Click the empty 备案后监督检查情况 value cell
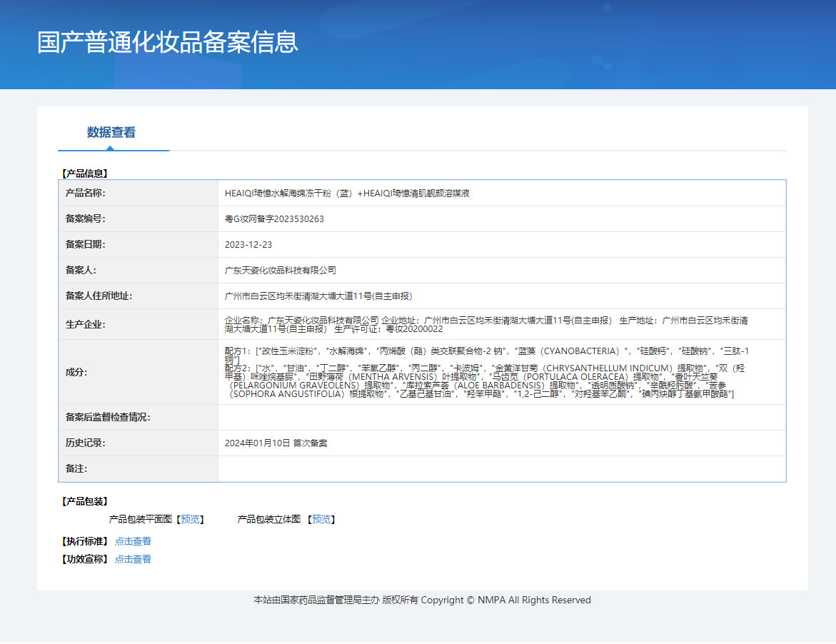Screen dimensions: 836x644 501,417
